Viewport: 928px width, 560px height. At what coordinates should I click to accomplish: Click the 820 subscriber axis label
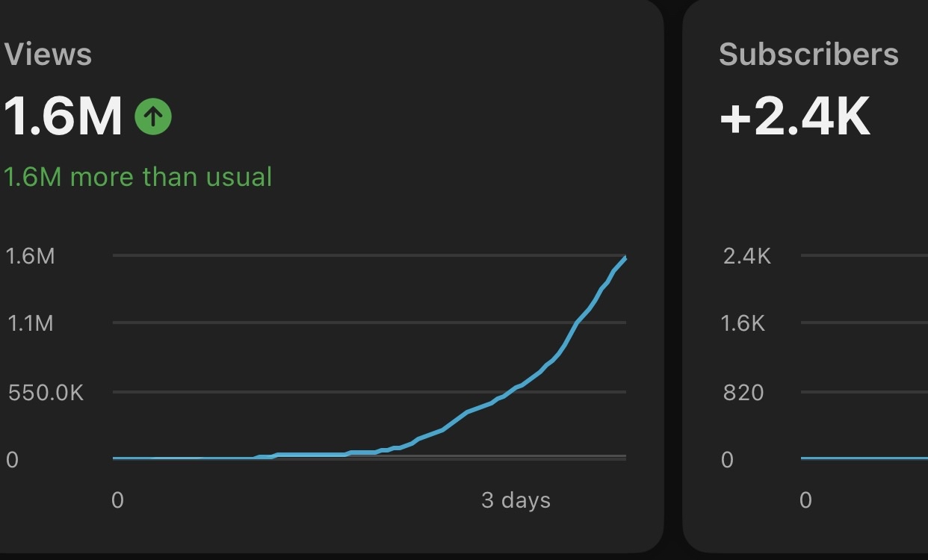tap(745, 392)
